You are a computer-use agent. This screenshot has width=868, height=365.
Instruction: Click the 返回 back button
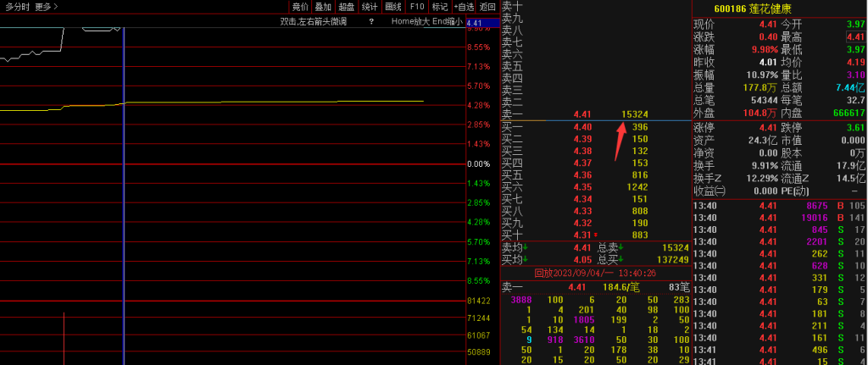click(x=487, y=7)
